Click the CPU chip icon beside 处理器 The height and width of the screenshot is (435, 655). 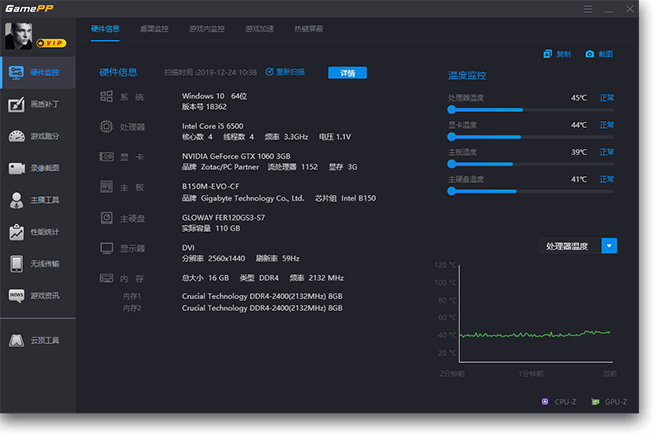pyautogui.click(x=106, y=126)
